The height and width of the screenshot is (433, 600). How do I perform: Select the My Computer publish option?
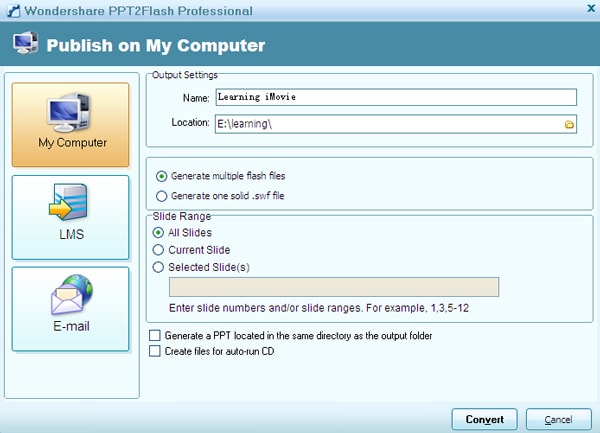70,125
